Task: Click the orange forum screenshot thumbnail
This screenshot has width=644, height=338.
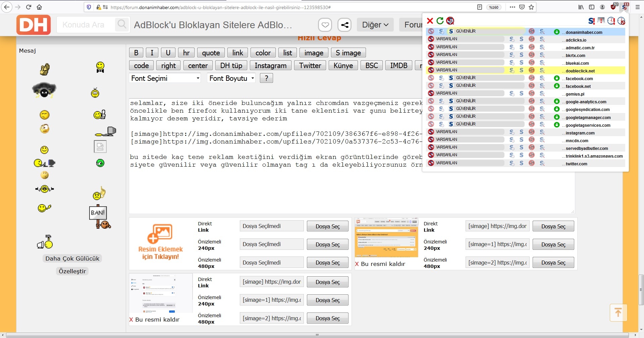Action: click(386, 238)
